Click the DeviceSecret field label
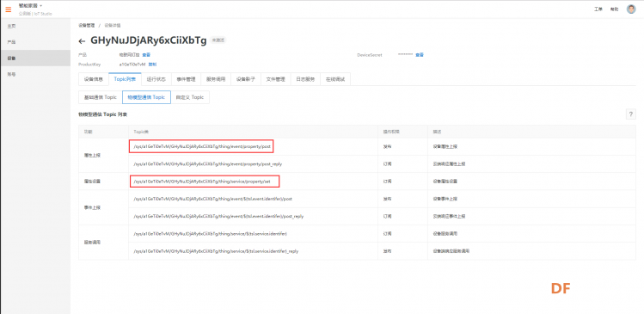The height and width of the screenshot is (314, 644). pos(370,55)
